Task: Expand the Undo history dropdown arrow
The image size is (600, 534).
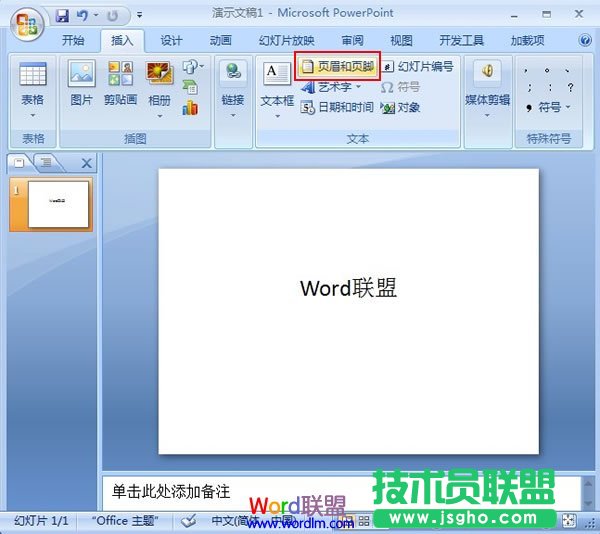Action: coord(96,16)
